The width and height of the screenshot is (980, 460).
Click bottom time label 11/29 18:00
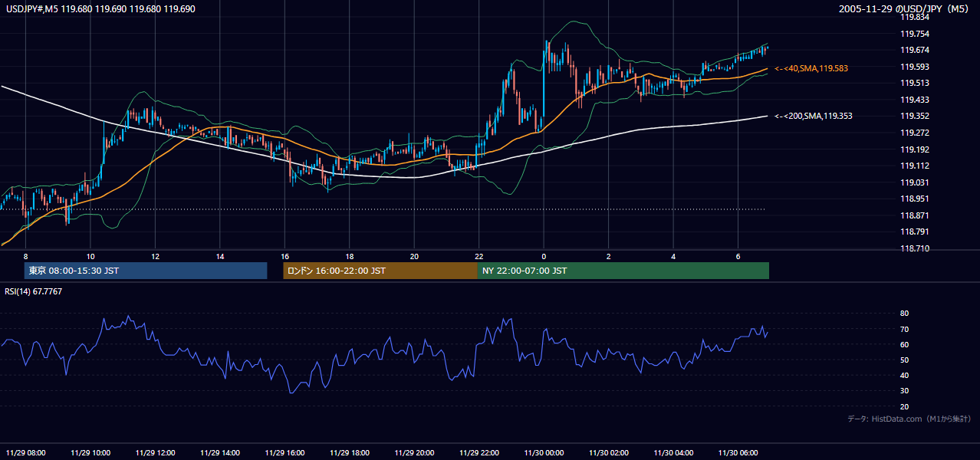point(350,452)
